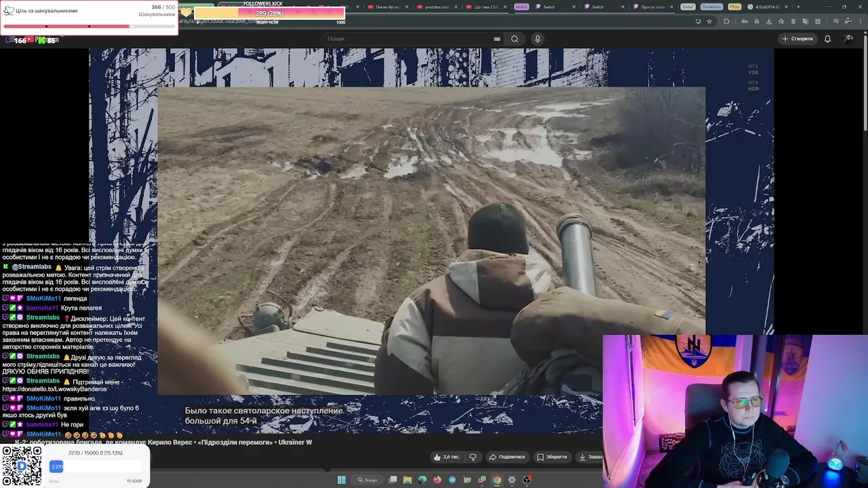Open the Windows Start menu
This screenshot has width=868, height=488.
click(x=342, y=480)
